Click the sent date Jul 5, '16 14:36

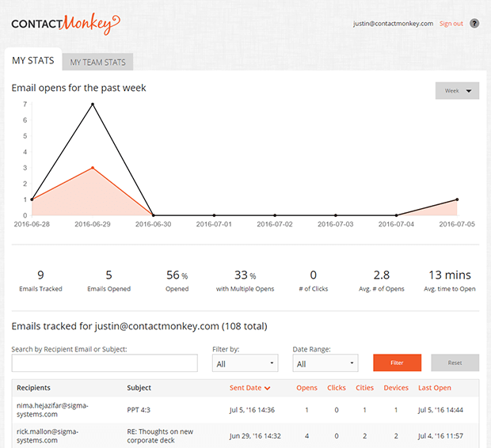point(252,410)
